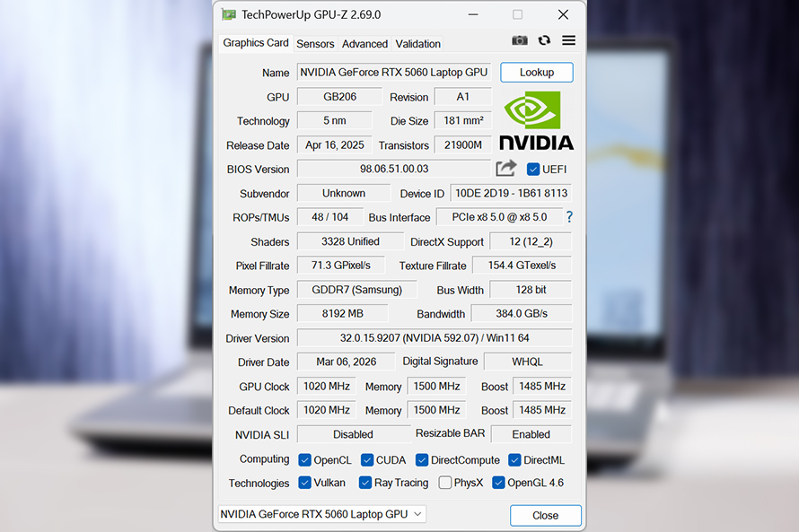Viewport: 799px width, 532px height.
Task: Close the window with the X button
Action: [x=563, y=14]
